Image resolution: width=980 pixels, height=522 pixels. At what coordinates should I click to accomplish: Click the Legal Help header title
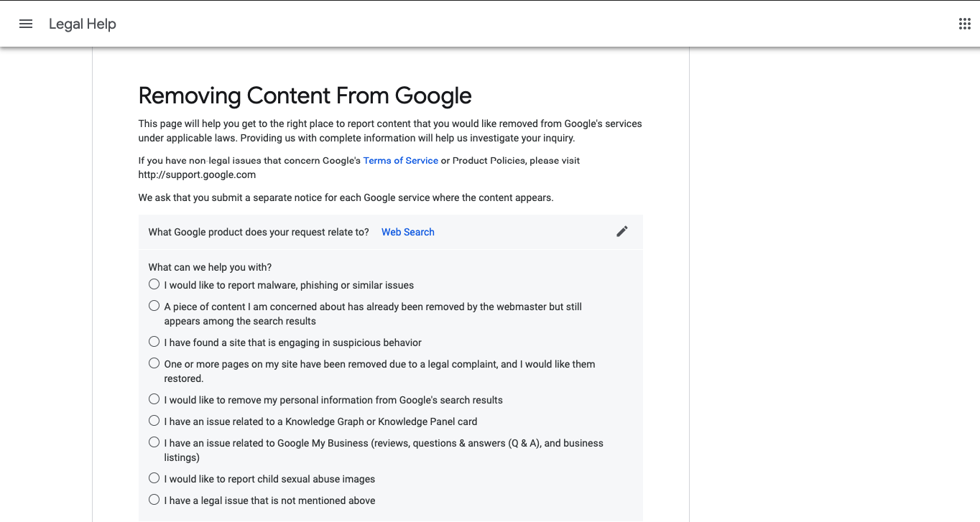pos(83,24)
